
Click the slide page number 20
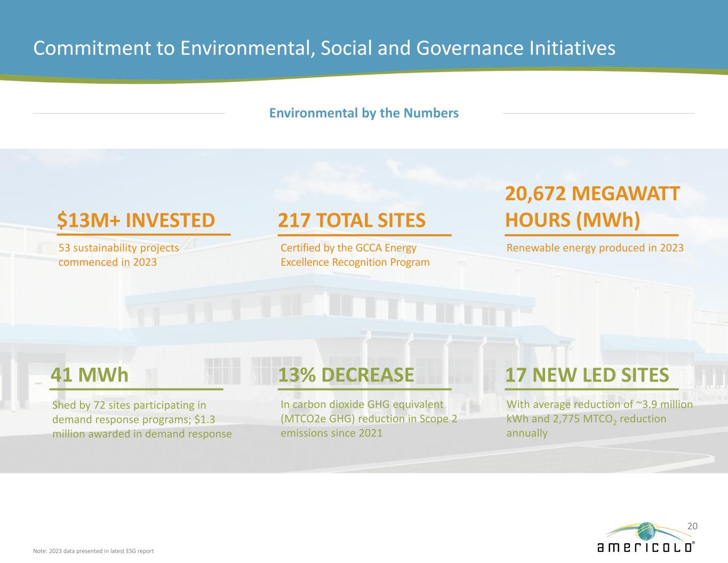coord(692,526)
